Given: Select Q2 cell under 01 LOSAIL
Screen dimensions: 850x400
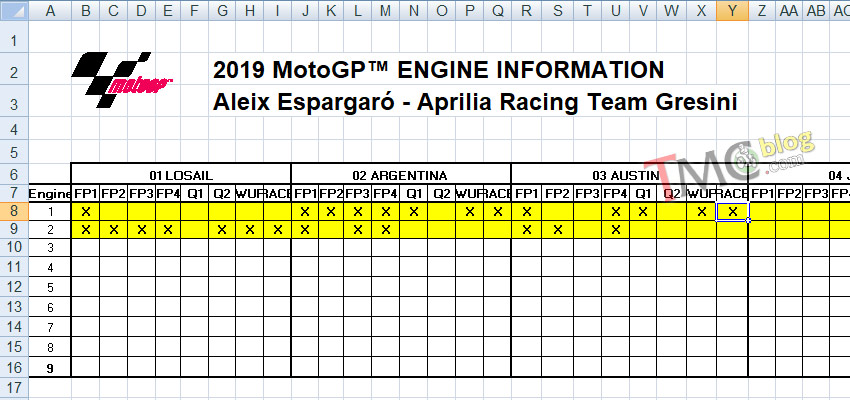Looking at the screenshot, I should point(222,193).
